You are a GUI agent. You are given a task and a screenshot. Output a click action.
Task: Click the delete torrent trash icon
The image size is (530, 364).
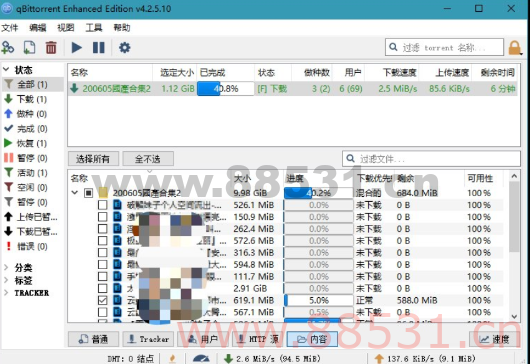[x=51, y=48]
